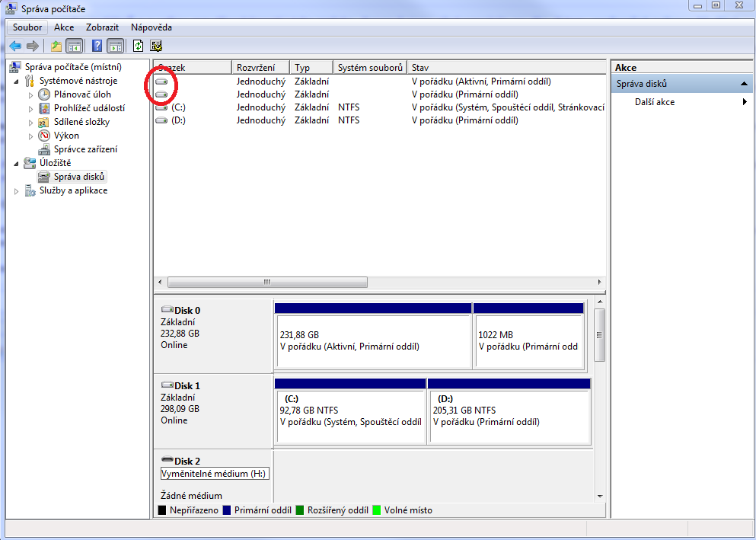Click the Správce zařízení icon
756x540 pixels.
point(44,149)
